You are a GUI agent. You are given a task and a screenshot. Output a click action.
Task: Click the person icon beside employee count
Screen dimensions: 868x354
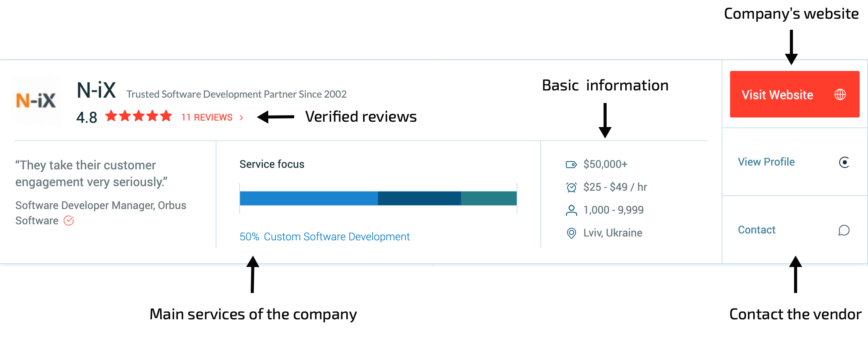(571, 210)
